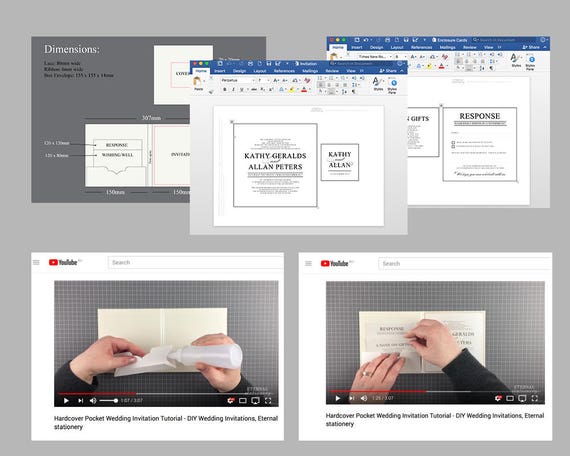
Task: Enter fullscreen on the right video
Action: click(534, 398)
